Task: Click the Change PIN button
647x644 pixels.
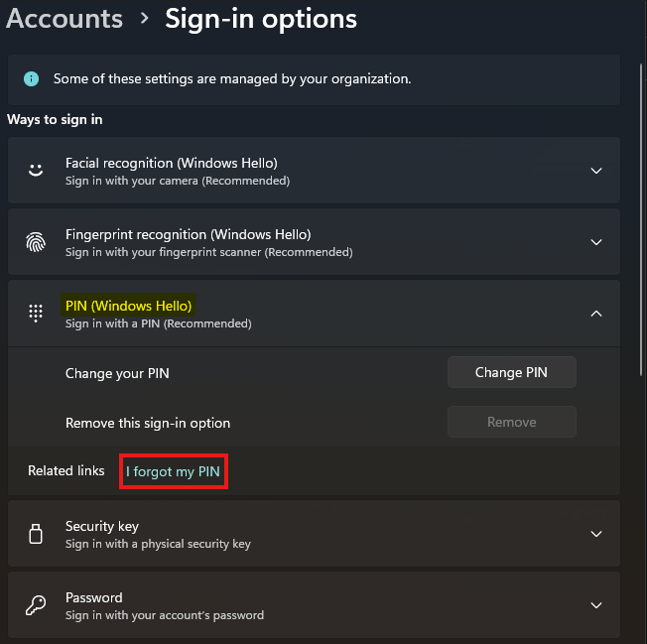Action: click(512, 372)
